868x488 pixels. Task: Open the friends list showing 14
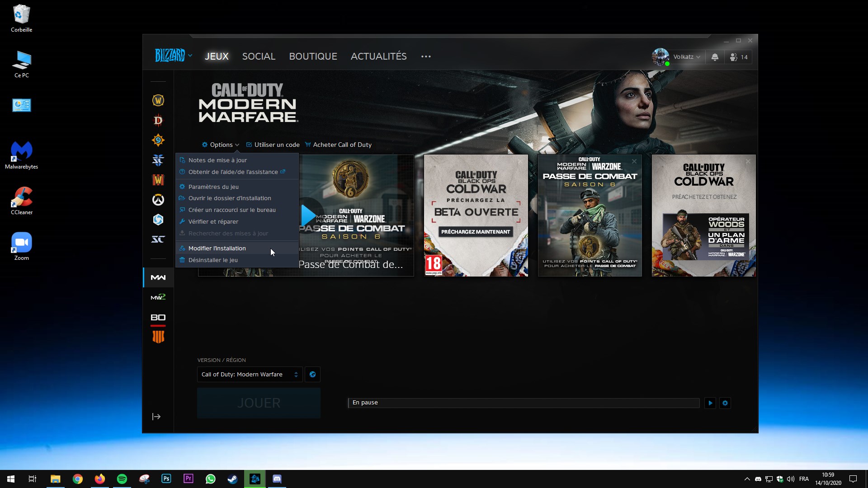[738, 57]
